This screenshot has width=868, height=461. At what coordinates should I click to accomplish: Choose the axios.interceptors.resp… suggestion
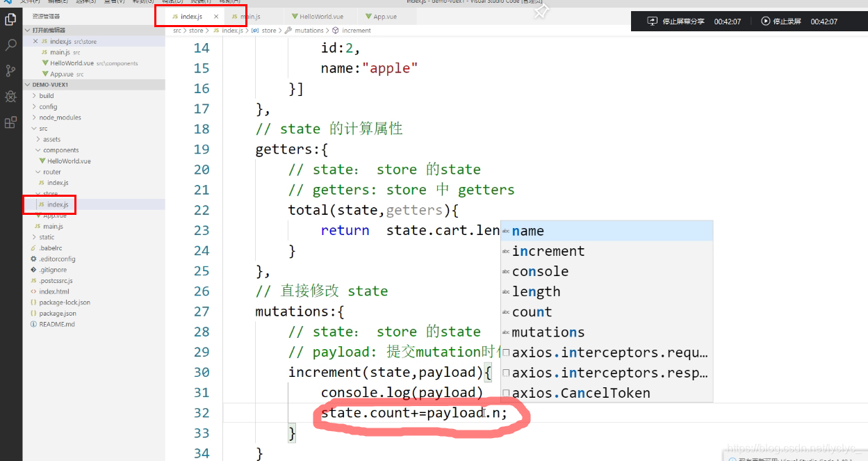point(607,373)
